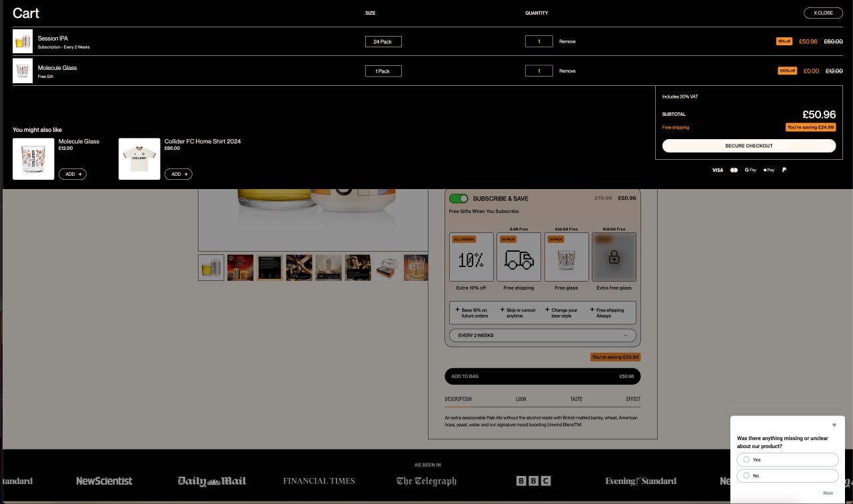Remove Molecule Glass from the cart
853x504 pixels.
tap(567, 71)
